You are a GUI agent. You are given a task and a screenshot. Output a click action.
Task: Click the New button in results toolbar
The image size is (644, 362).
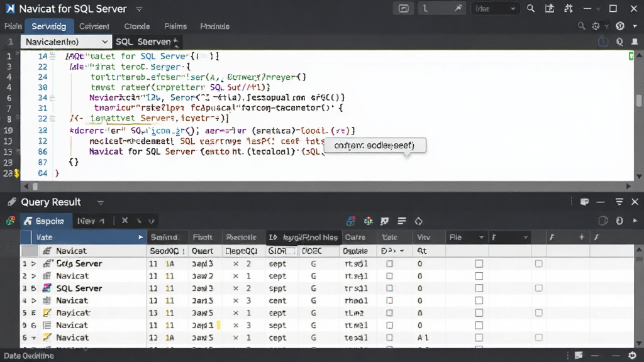(x=91, y=221)
